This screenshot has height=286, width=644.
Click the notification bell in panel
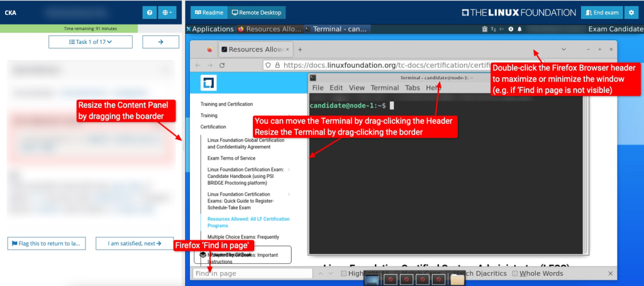point(519,29)
